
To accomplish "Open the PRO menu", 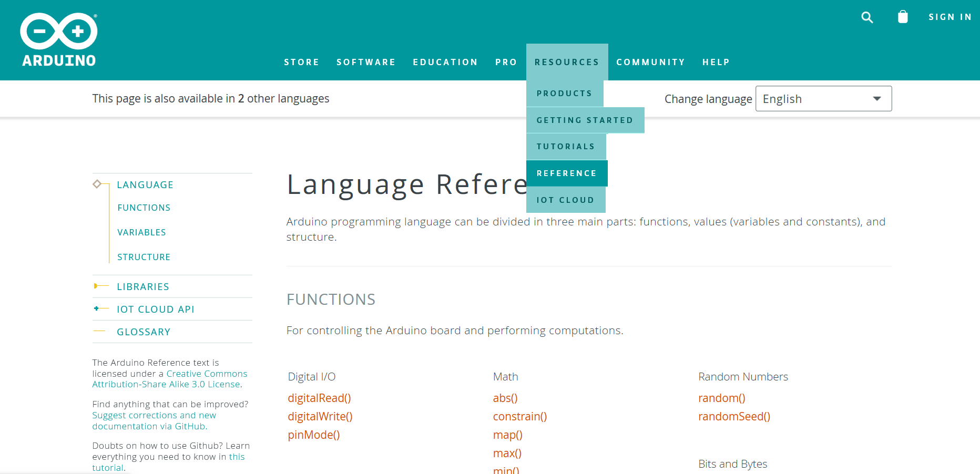I will tap(506, 62).
